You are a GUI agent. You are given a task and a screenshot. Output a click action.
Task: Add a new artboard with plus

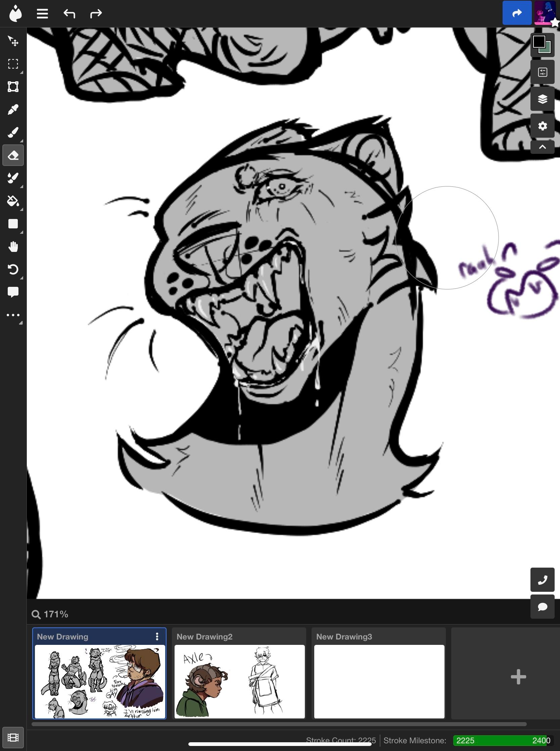[518, 677]
